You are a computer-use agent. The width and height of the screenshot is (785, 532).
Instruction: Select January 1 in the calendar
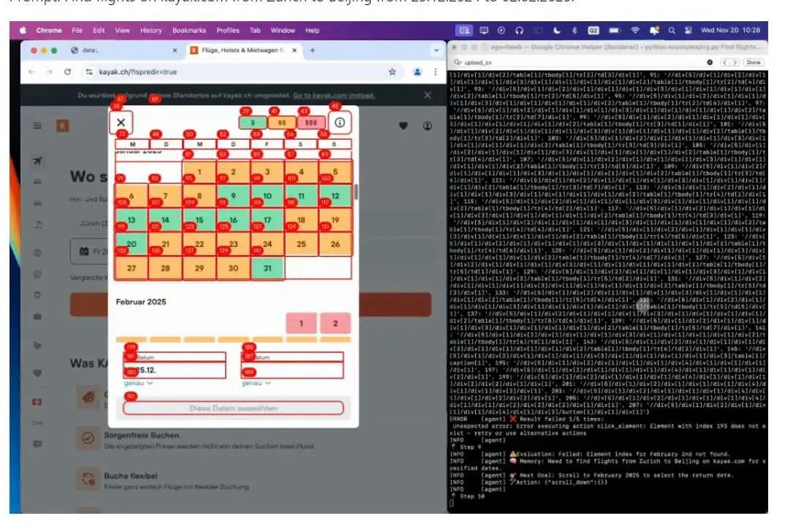(x=200, y=172)
